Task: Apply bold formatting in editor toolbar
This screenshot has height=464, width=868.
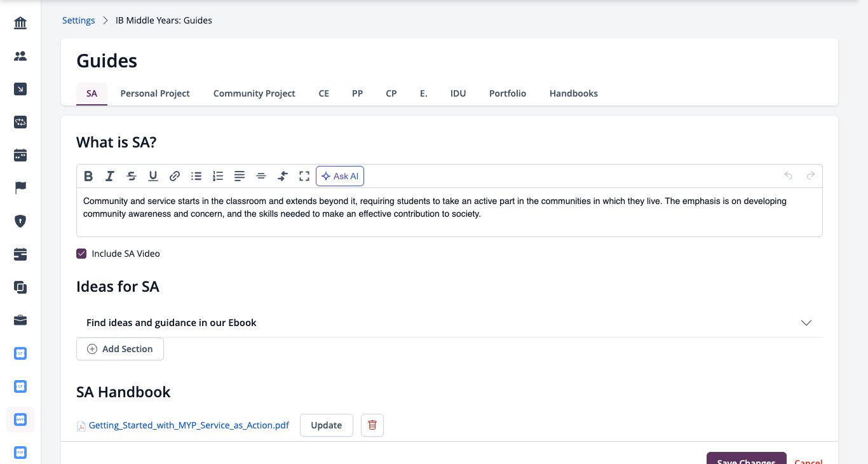Action: click(x=88, y=176)
